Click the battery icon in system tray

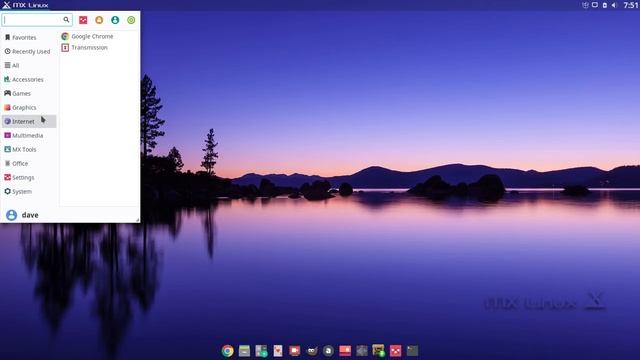[x=605, y=5]
